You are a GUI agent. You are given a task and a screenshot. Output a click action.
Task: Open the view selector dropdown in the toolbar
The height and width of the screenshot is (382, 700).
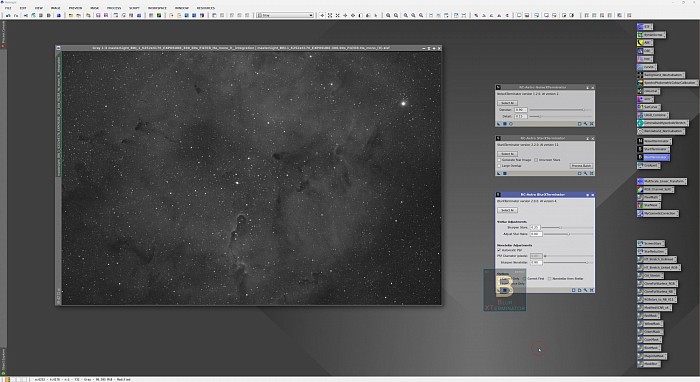tap(285, 15)
